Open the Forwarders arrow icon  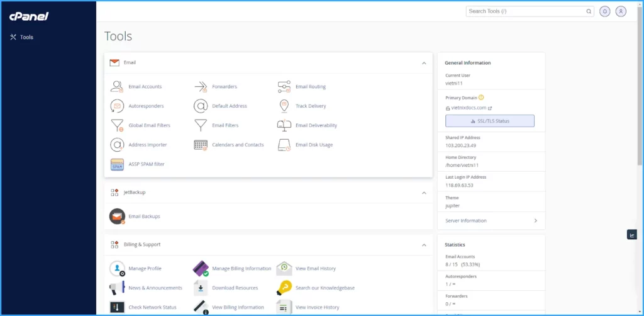click(201, 87)
